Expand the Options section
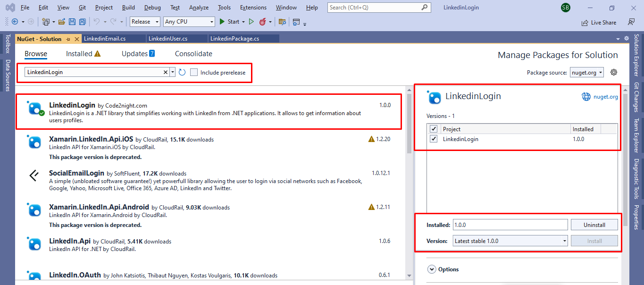This screenshot has width=644, height=285. pos(432,269)
